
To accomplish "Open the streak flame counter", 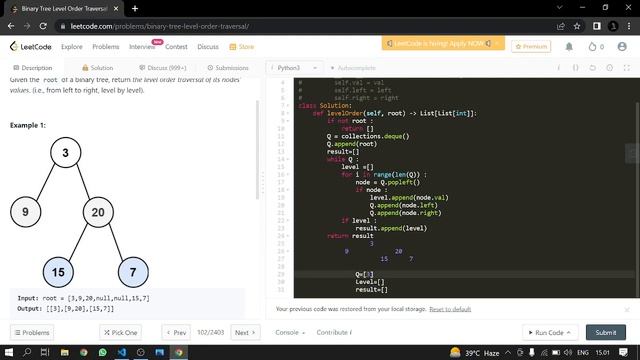I will [x=596, y=47].
